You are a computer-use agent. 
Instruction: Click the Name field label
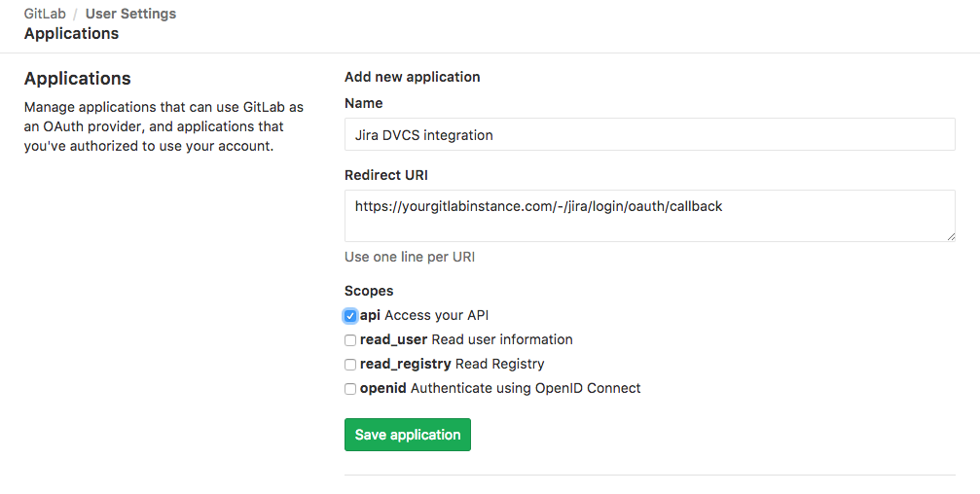[x=363, y=103]
